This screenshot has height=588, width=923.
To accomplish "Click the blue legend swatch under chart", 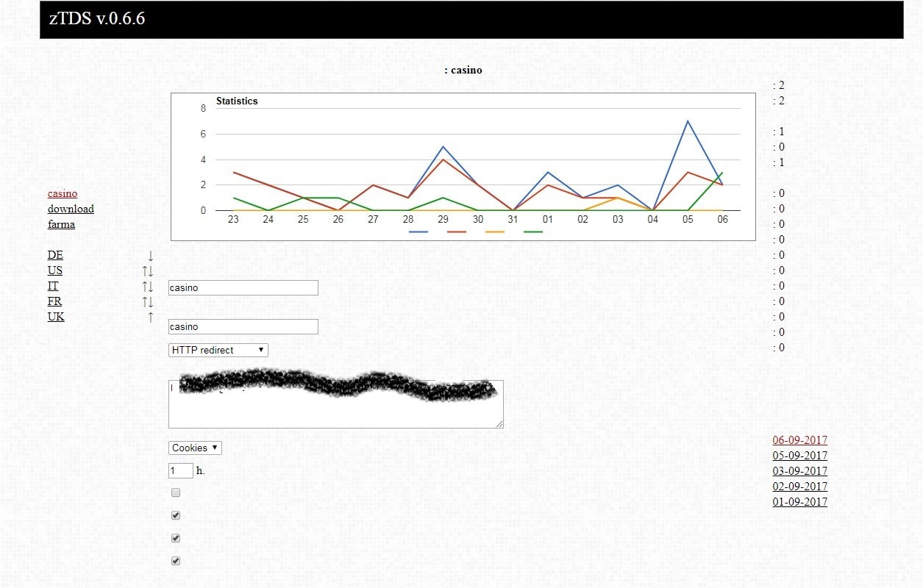I will pyautogui.click(x=418, y=232).
